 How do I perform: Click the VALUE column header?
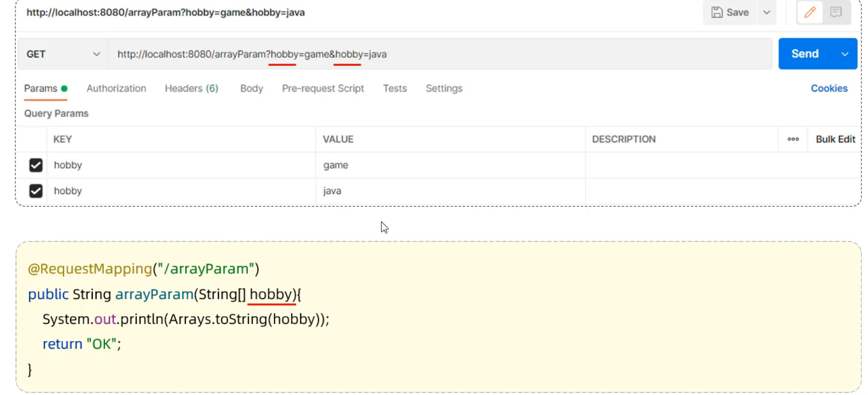(x=338, y=139)
